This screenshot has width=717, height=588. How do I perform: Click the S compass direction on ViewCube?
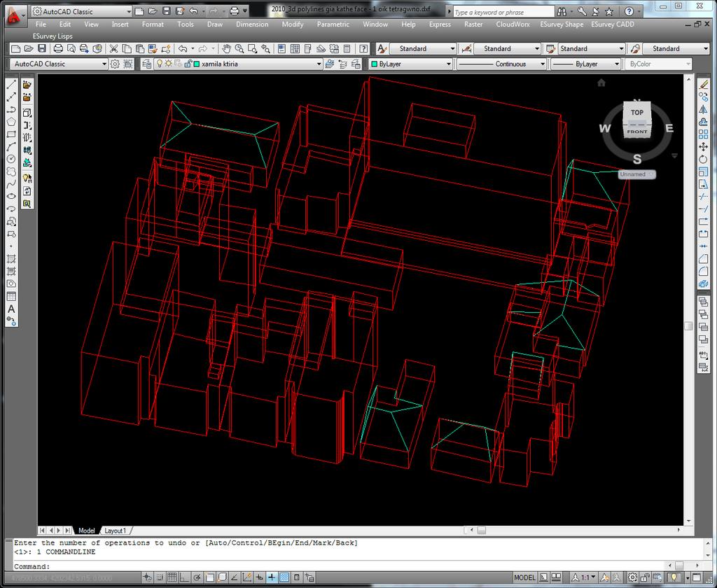point(637,159)
